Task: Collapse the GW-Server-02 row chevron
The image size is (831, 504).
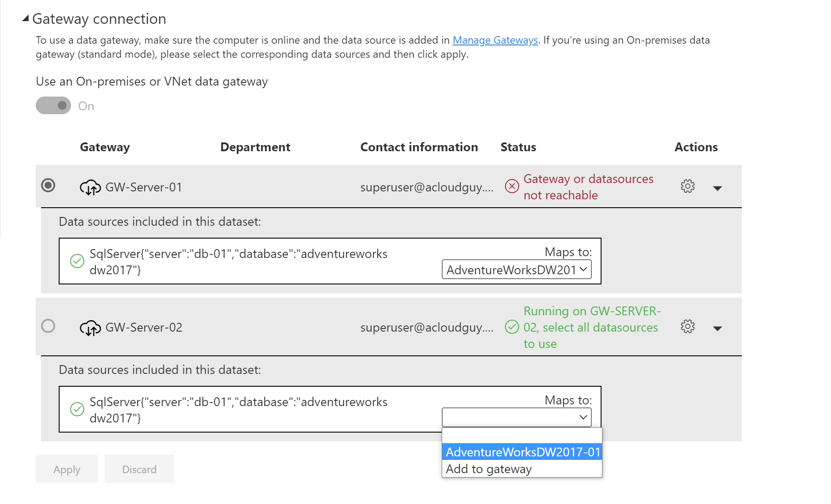Action: (x=717, y=328)
